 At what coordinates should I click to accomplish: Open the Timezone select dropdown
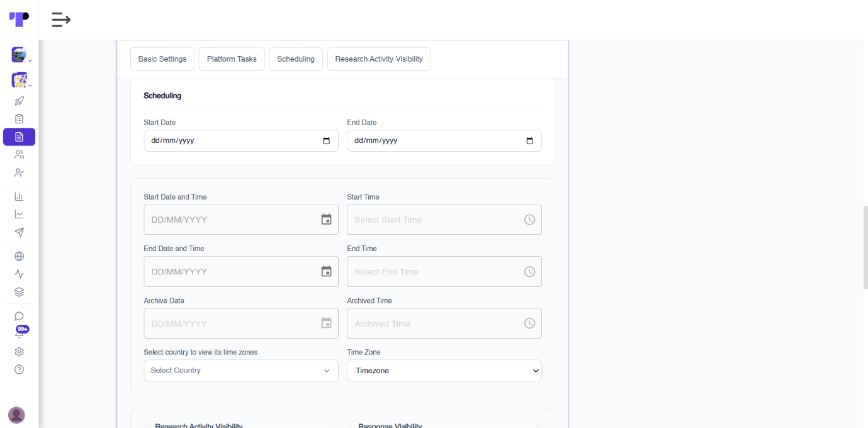tap(444, 370)
